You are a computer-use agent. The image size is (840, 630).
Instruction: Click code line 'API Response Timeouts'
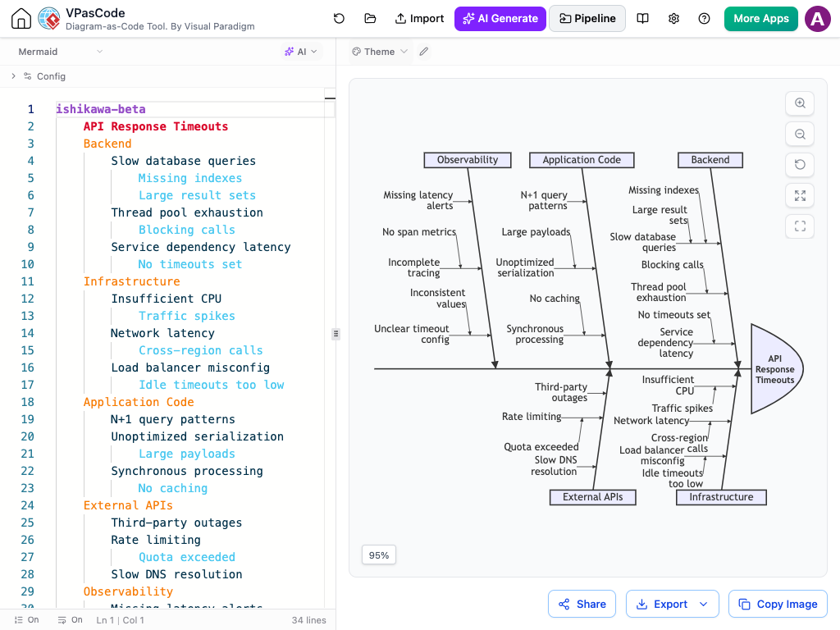click(x=155, y=126)
